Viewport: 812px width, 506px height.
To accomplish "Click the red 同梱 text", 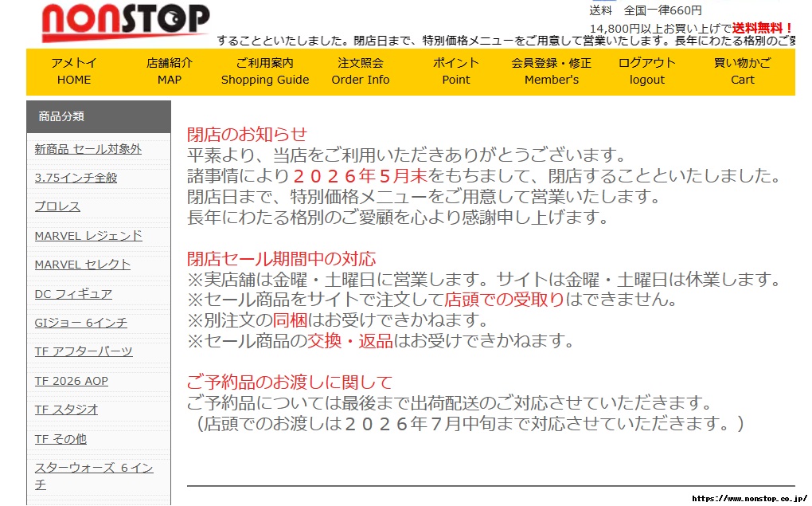I will 290,320.
